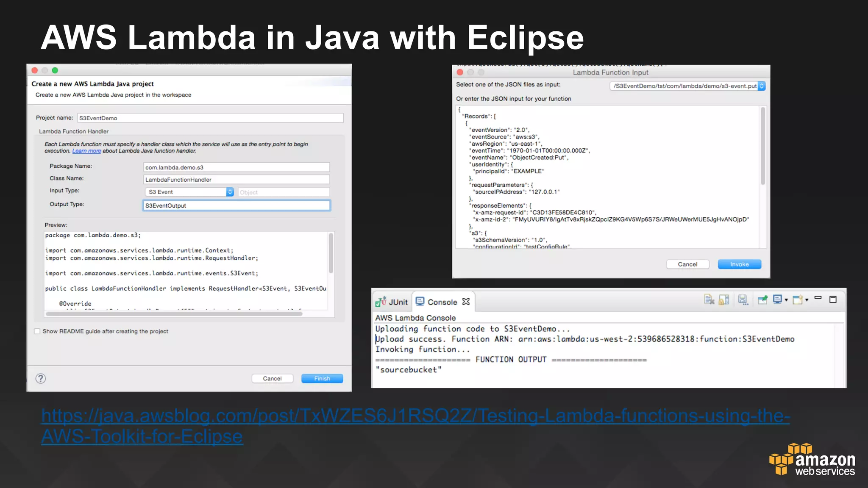
Task: Click the help question mark icon
Action: (41, 378)
